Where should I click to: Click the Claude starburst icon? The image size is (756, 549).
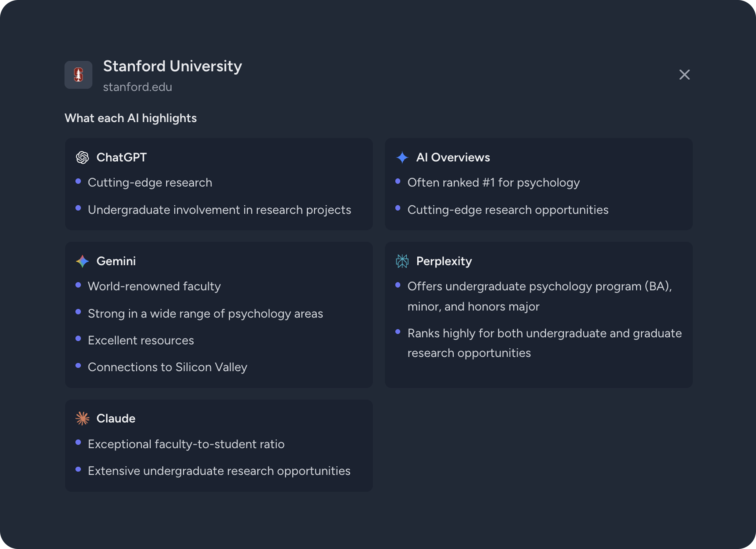click(82, 418)
